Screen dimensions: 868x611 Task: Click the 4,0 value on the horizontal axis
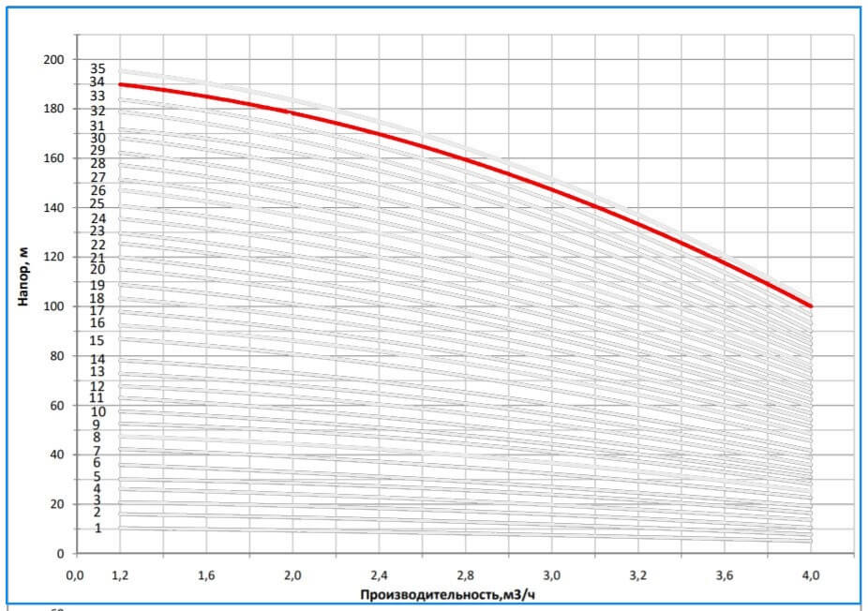[x=811, y=574]
